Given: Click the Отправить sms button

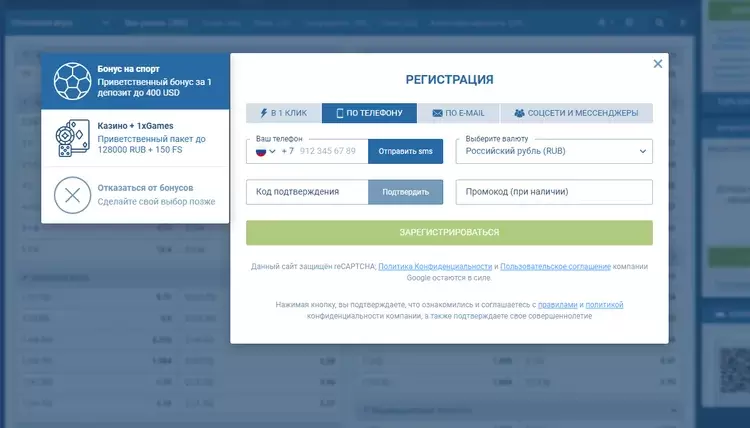Looking at the screenshot, I should pos(406,152).
